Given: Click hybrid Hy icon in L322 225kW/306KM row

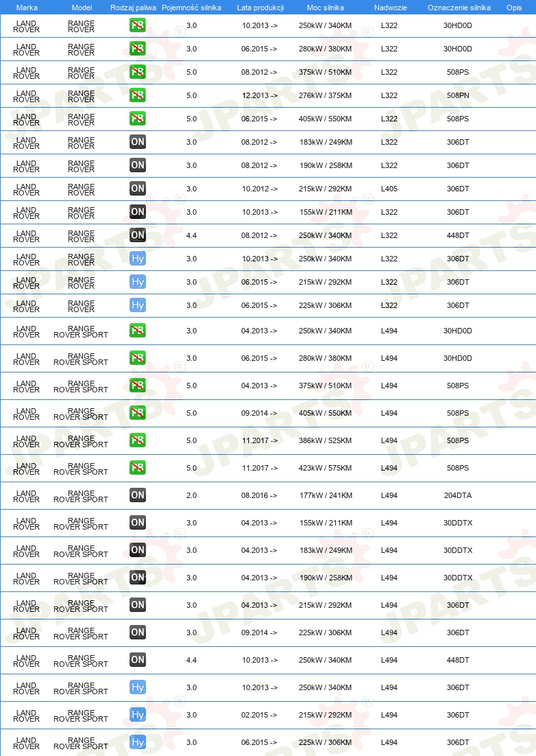Looking at the screenshot, I should pyautogui.click(x=138, y=305).
